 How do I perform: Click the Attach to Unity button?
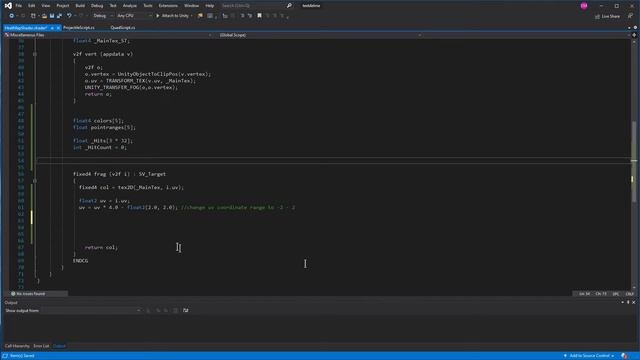(173, 16)
